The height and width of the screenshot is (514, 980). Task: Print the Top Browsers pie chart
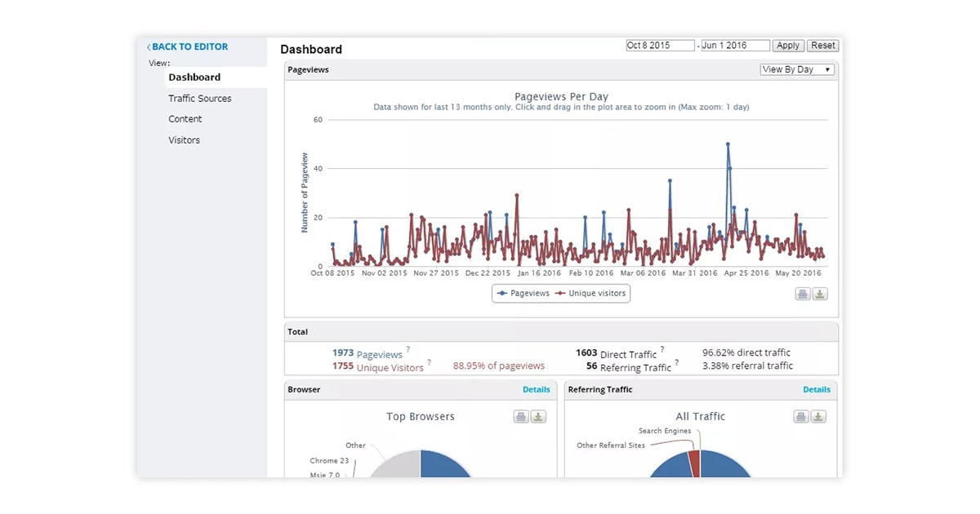coord(521,417)
